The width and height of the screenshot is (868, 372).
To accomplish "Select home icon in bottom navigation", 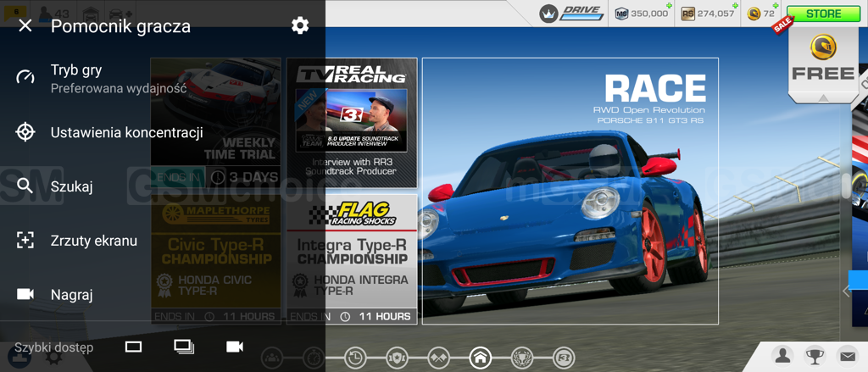I will point(480,358).
